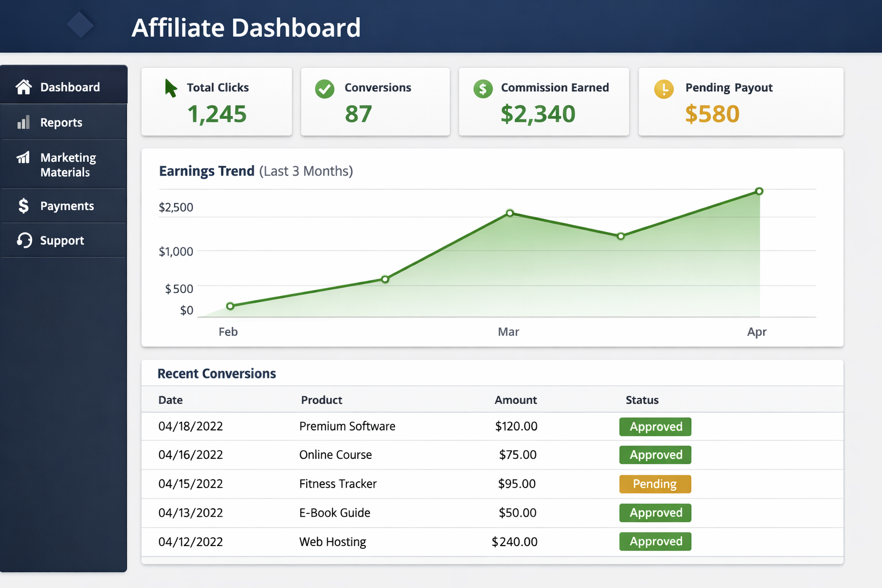The image size is (882, 588).
Task: Select the Dashboard home icon
Action: coord(24,87)
